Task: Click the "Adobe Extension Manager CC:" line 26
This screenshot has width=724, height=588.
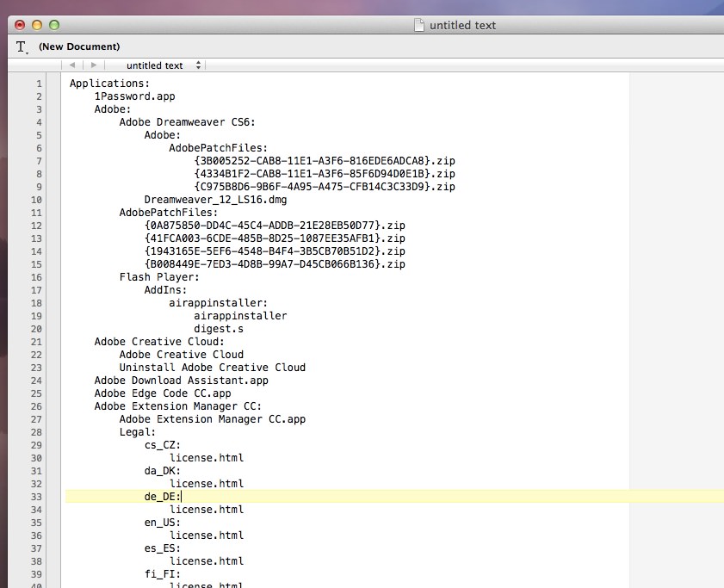Action: [x=177, y=407]
